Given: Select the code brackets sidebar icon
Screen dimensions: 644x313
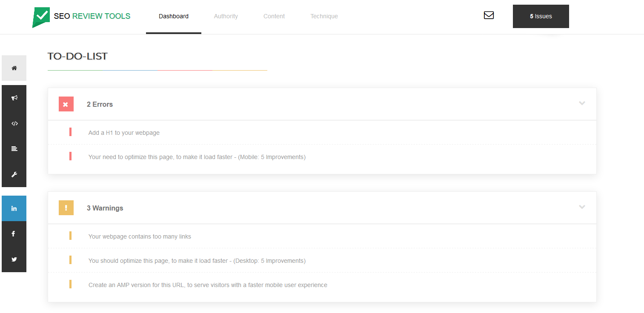Looking at the screenshot, I should click(x=14, y=123).
